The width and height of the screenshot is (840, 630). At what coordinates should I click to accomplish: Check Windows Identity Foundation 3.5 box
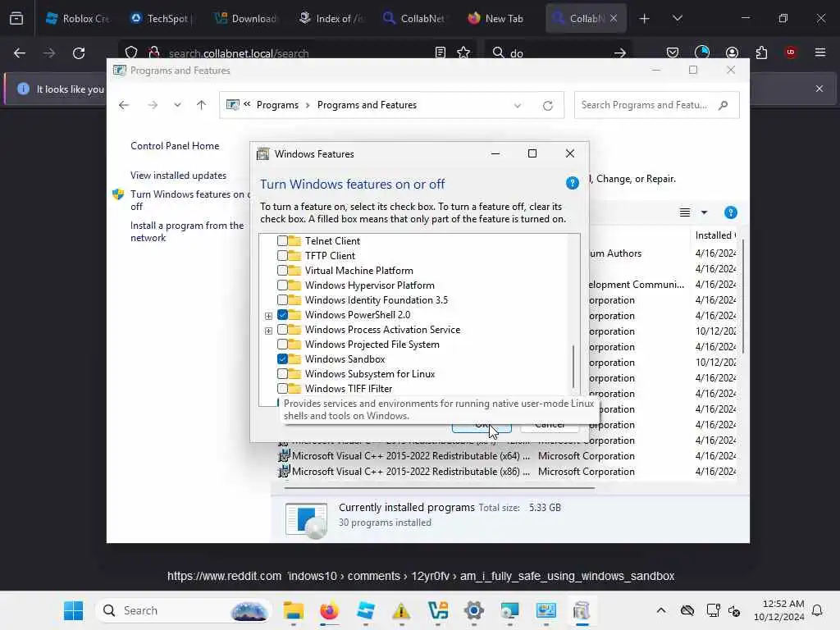pyautogui.click(x=282, y=300)
